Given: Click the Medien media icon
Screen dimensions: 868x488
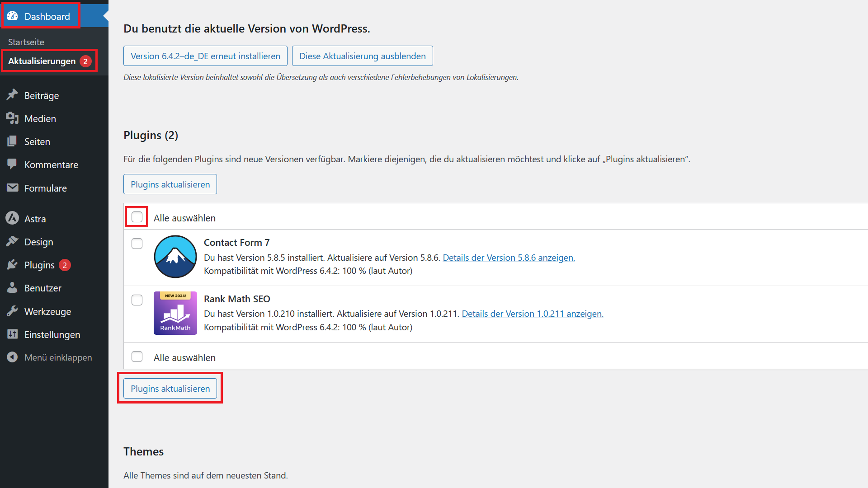Looking at the screenshot, I should coord(12,118).
